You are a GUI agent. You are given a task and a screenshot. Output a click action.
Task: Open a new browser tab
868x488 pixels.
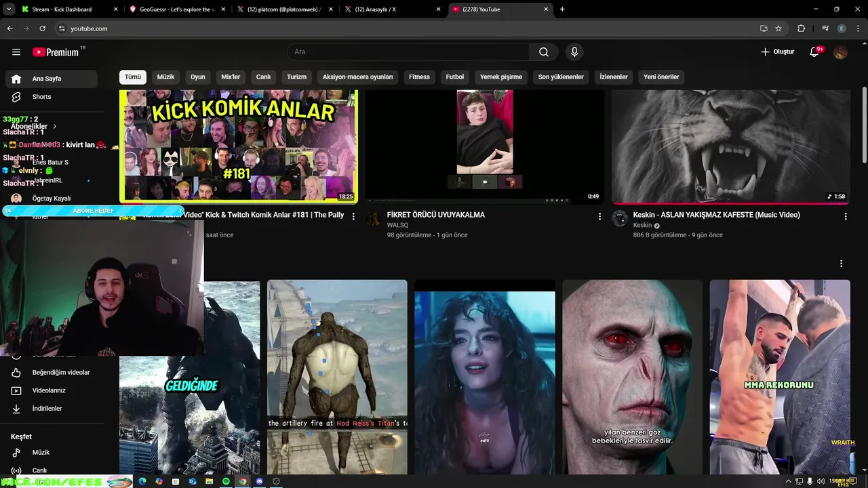(562, 9)
